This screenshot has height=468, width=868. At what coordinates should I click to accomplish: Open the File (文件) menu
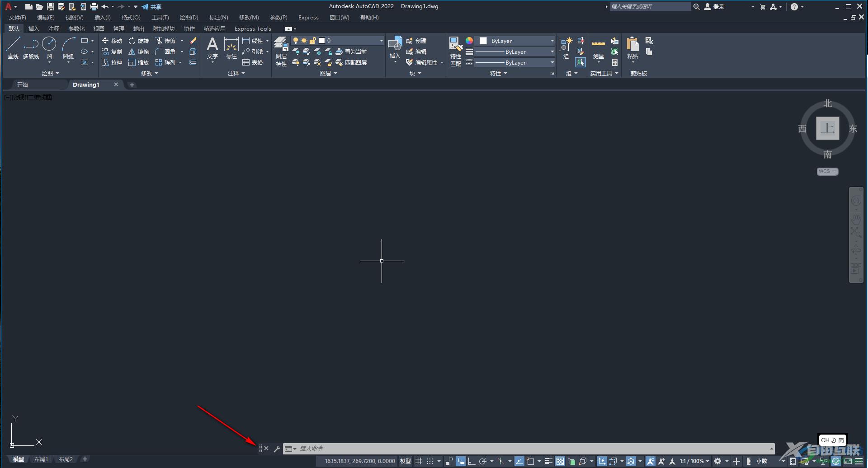[x=17, y=17]
